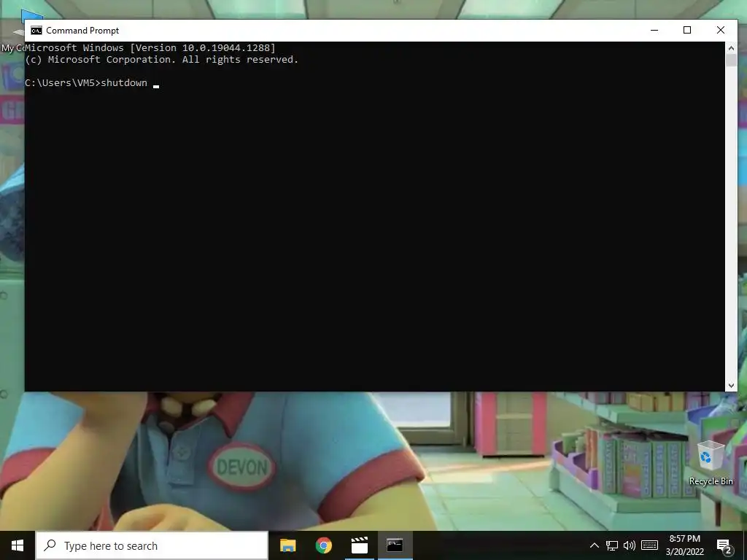This screenshot has height=560, width=747.
Task: Click the Command Prompt vertical scrollbar thumb
Action: coord(731,60)
